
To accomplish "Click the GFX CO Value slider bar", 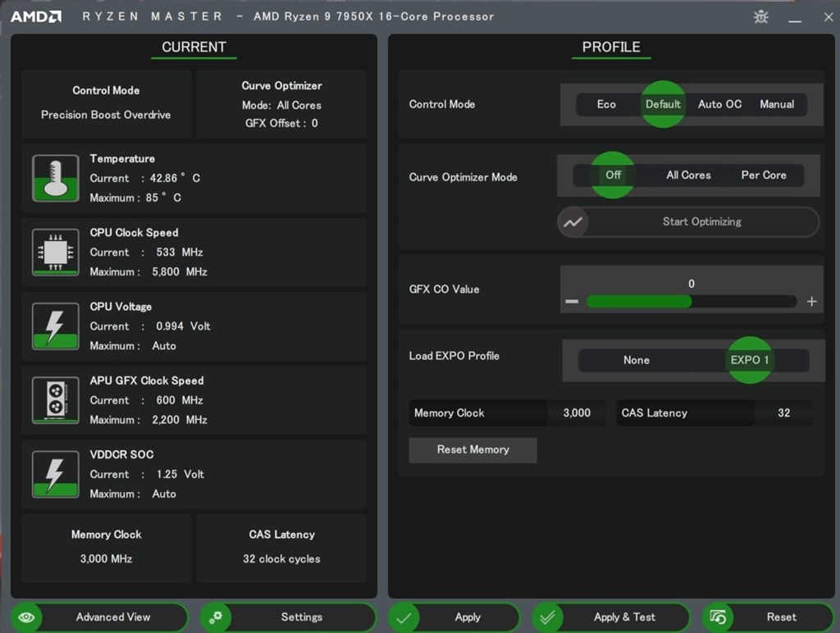I will coord(691,302).
